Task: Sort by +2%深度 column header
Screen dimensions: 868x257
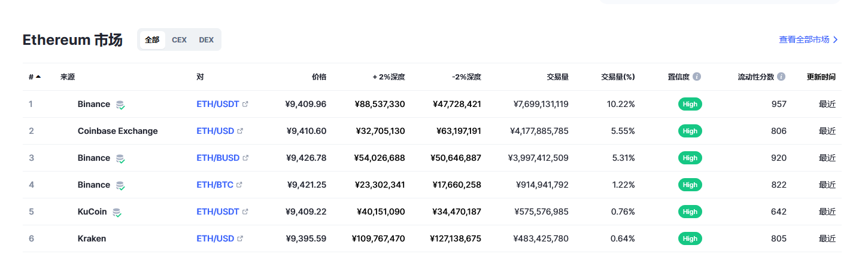Action: pyautogui.click(x=389, y=77)
